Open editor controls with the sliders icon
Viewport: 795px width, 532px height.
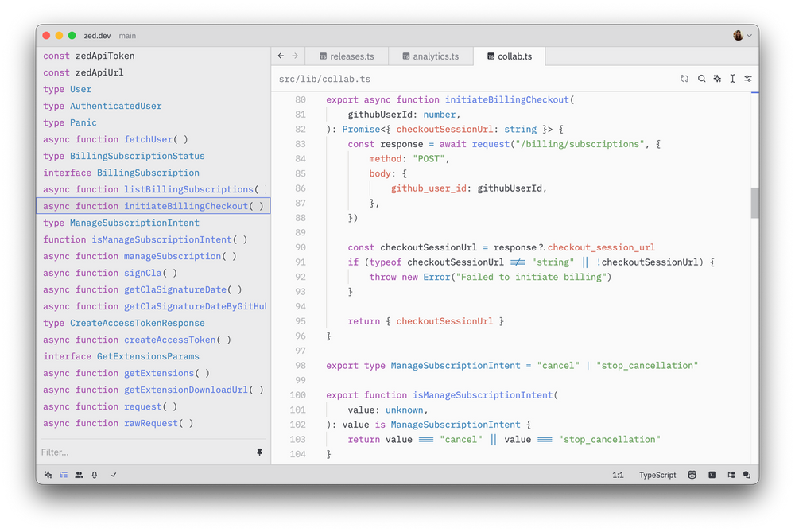[747, 79]
